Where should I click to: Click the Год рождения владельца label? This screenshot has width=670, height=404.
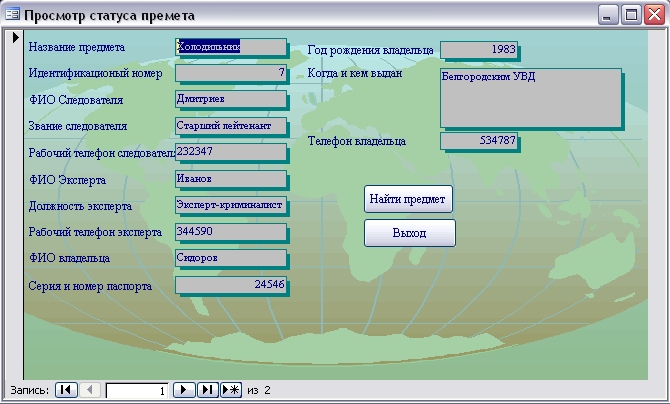coord(370,50)
